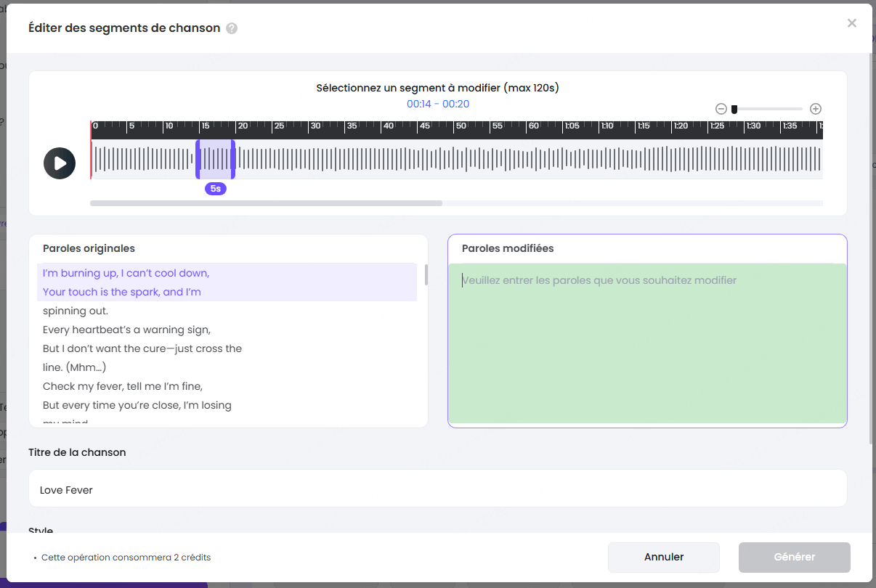Click into the Paroles modifiées text area

pyautogui.click(x=646, y=343)
